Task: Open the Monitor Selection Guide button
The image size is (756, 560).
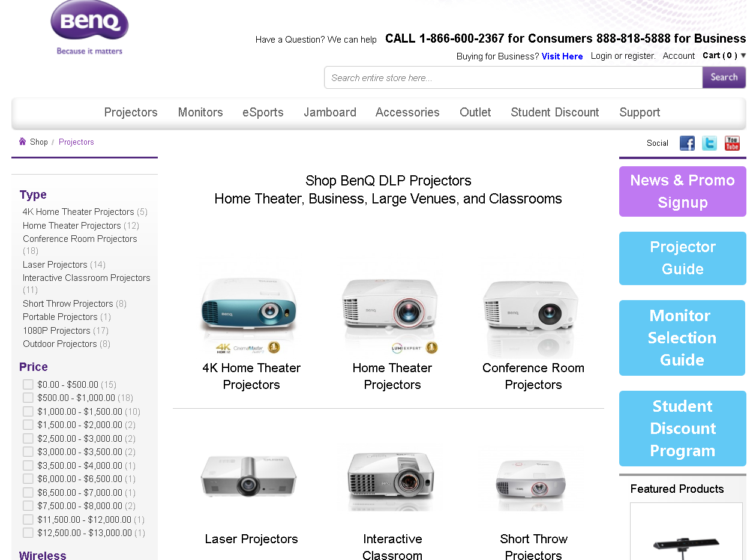Action: tap(683, 338)
